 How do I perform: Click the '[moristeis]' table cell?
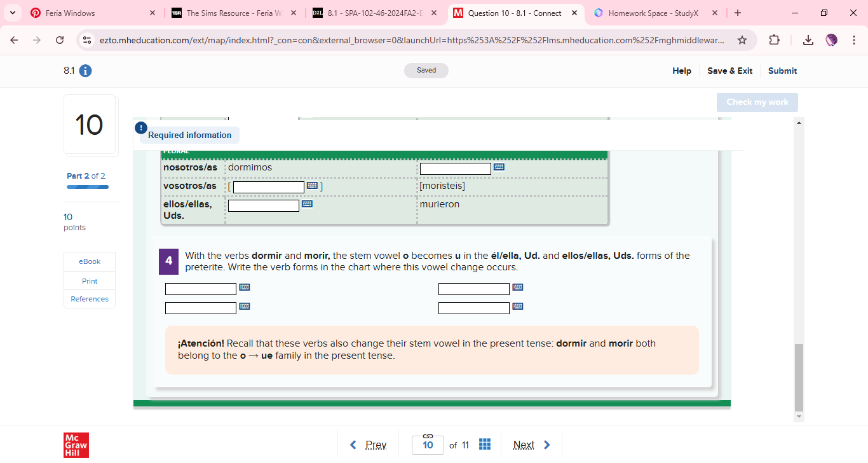pos(512,186)
